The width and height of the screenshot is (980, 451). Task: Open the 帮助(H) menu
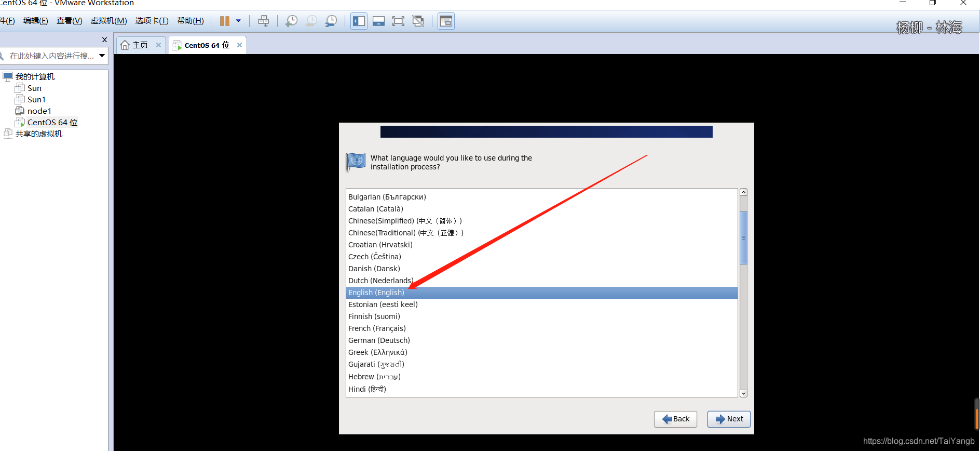click(190, 21)
